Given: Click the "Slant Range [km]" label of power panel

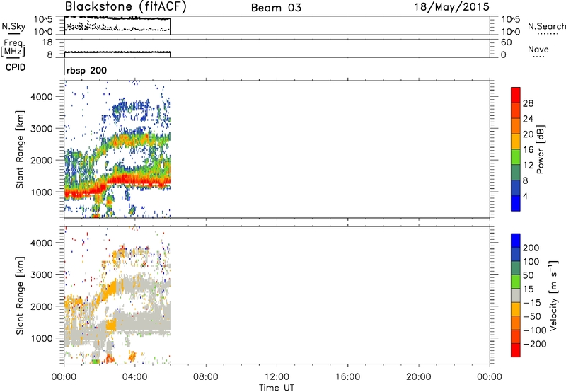Looking at the screenshot, I should pyautogui.click(x=20, y=149).
